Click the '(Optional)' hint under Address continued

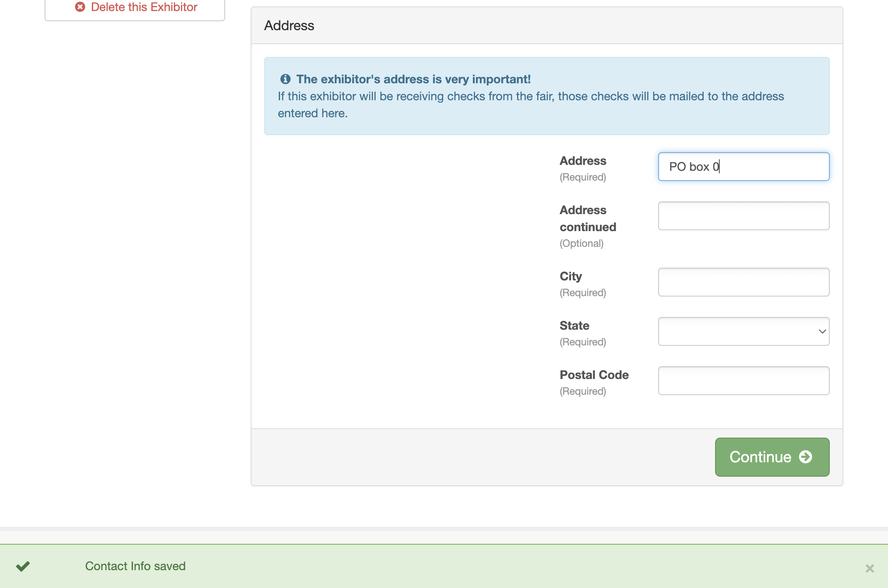point(582,243)
